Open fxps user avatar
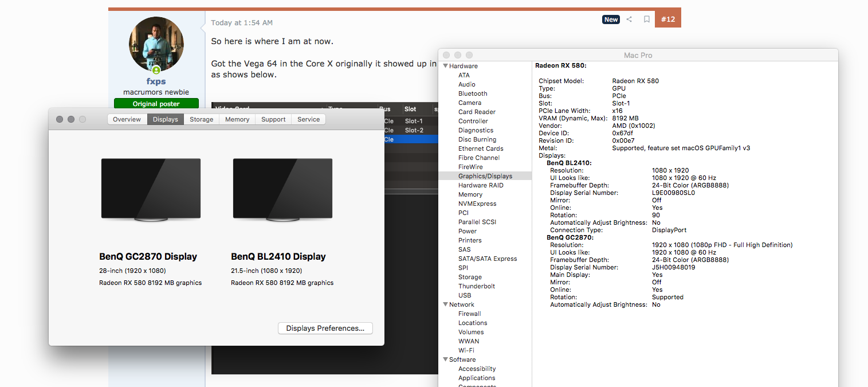Image resolution: width=868 pixels, height=387 pixels. tap(156, 44)
